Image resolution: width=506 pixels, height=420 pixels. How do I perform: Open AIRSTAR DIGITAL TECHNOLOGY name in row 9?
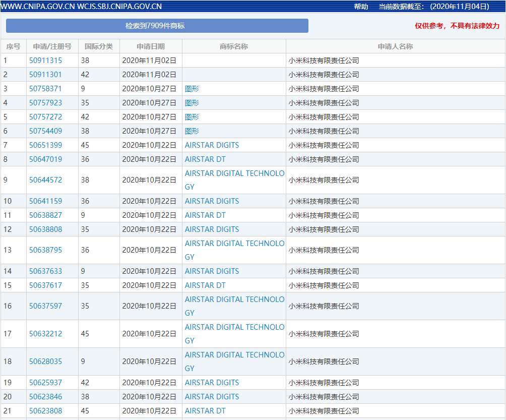point(234,180)
